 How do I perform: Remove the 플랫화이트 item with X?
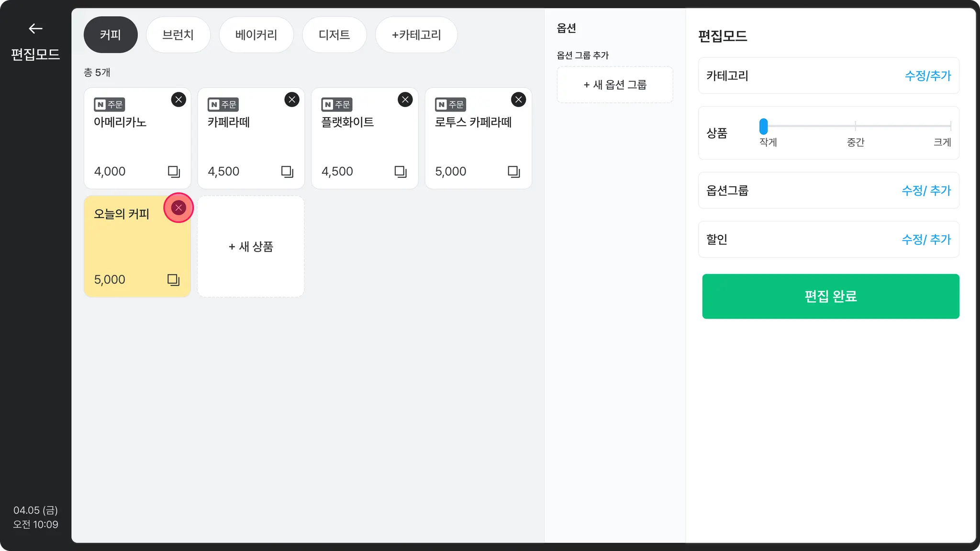click(x=405, y=99)
